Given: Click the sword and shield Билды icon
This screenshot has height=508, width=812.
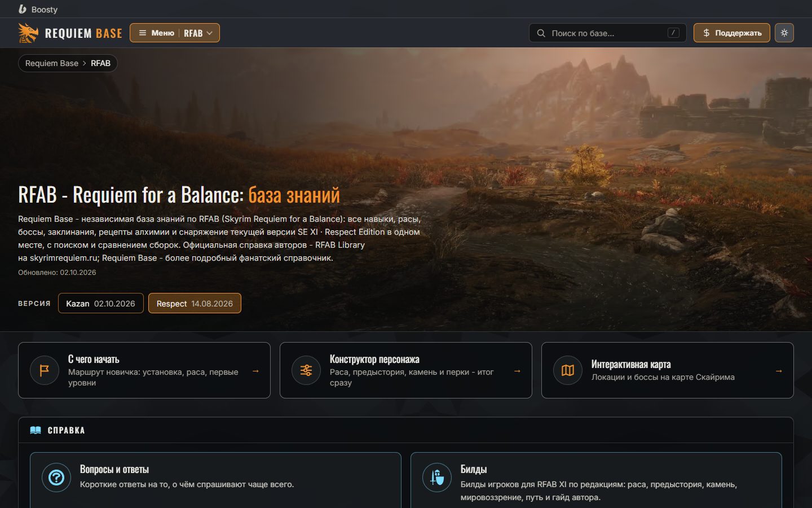Looking at the screenshot, I should [x=437, y=478].
